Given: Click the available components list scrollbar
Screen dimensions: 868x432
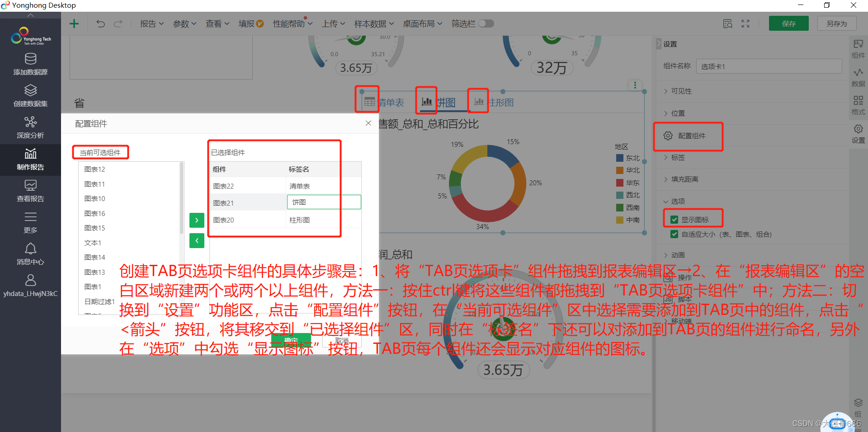Looking at the screenshot, I should tap(182, 198).
